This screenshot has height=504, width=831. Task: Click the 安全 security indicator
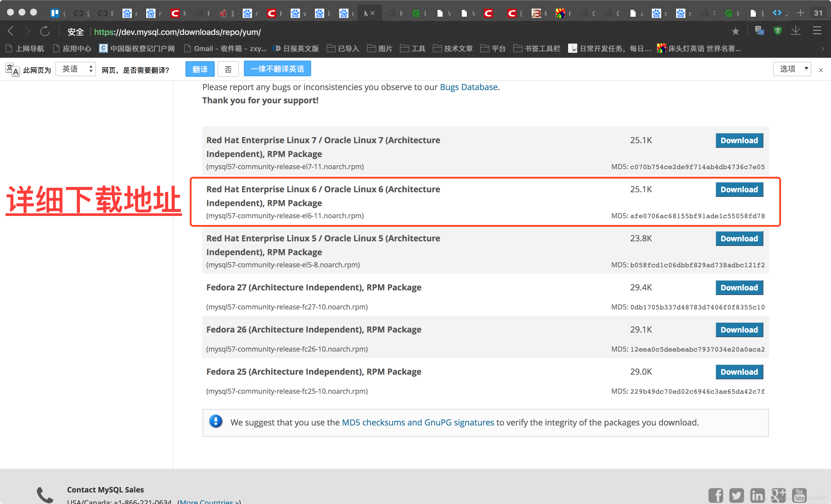[x=75, y=32]
